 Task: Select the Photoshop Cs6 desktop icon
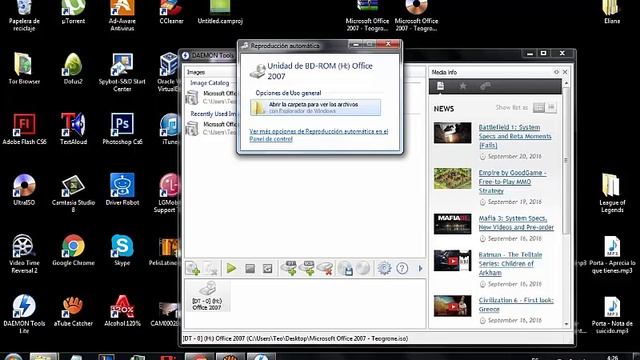[122, 129]
